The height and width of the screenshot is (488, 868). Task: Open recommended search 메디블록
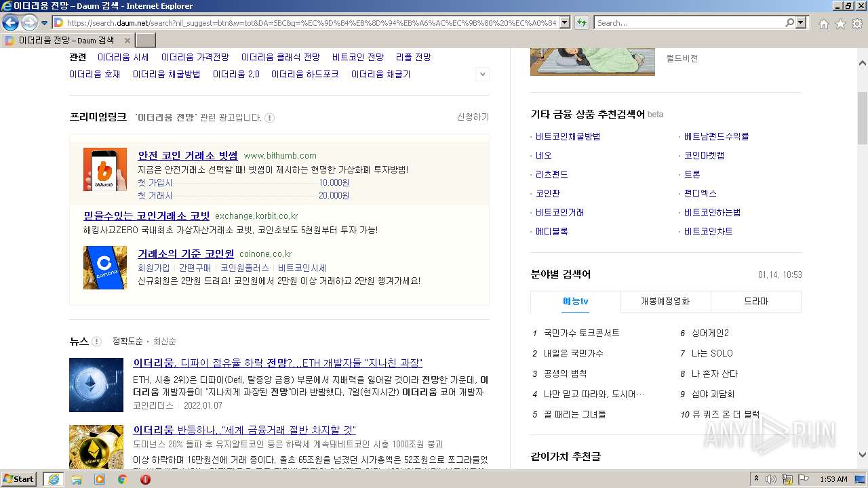(551, 231)
